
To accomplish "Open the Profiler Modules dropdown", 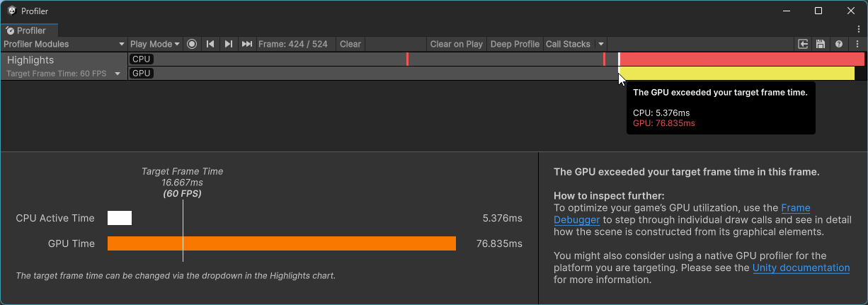I will coord(64,44).
